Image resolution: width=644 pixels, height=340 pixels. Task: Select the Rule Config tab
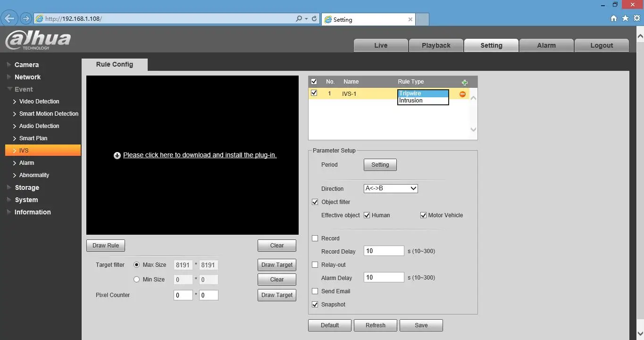point(115,65)
